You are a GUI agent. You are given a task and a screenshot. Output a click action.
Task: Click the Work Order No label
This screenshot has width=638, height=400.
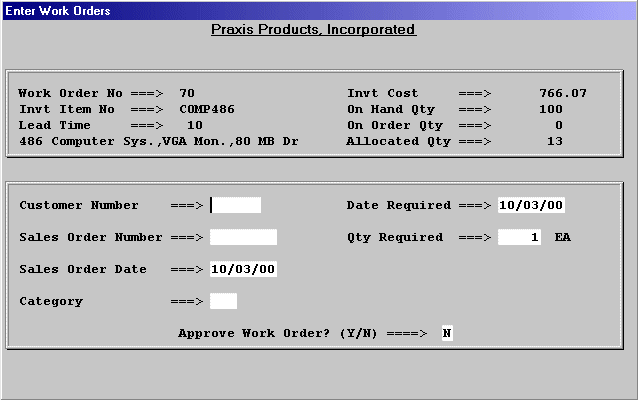click(70, 93)
